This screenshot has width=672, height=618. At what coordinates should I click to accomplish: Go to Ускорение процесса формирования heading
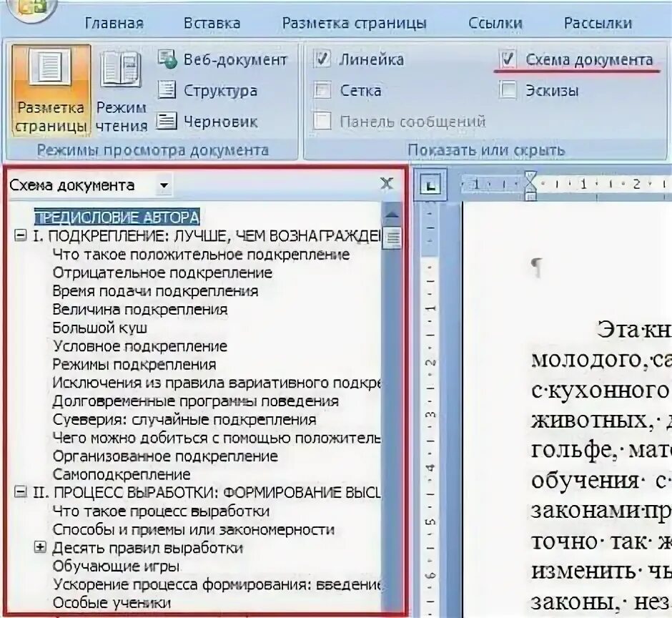(217, 584)
